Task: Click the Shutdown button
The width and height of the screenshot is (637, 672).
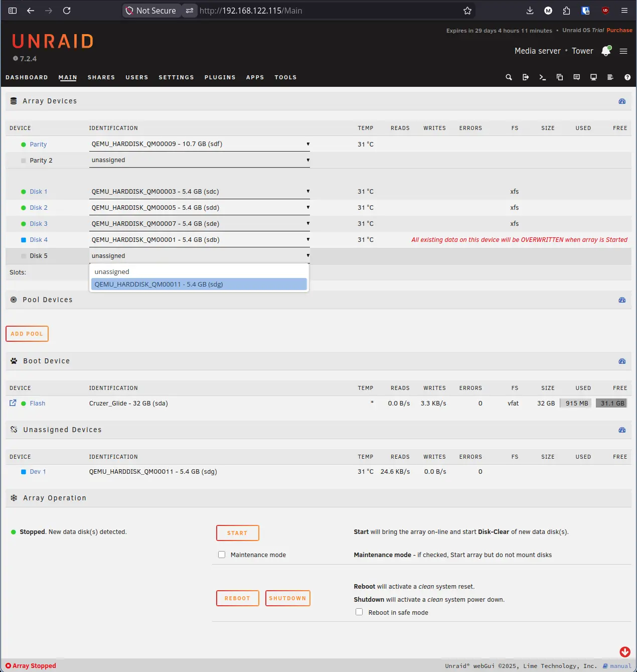Action: point(288,598)
